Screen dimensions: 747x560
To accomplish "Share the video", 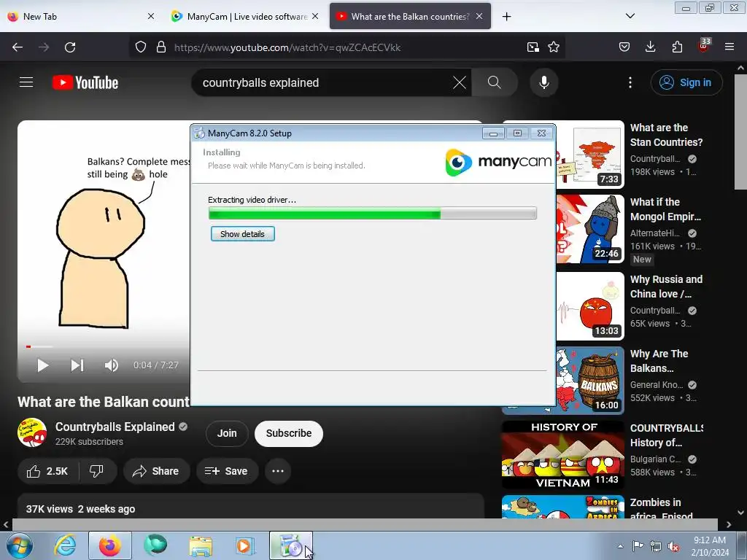I will (x=156, y=471).
